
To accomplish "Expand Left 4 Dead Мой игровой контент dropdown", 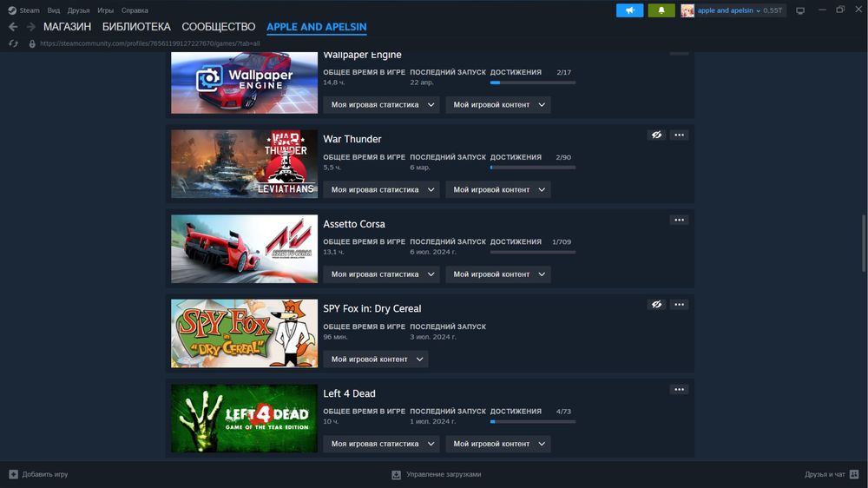I will 498,444.
